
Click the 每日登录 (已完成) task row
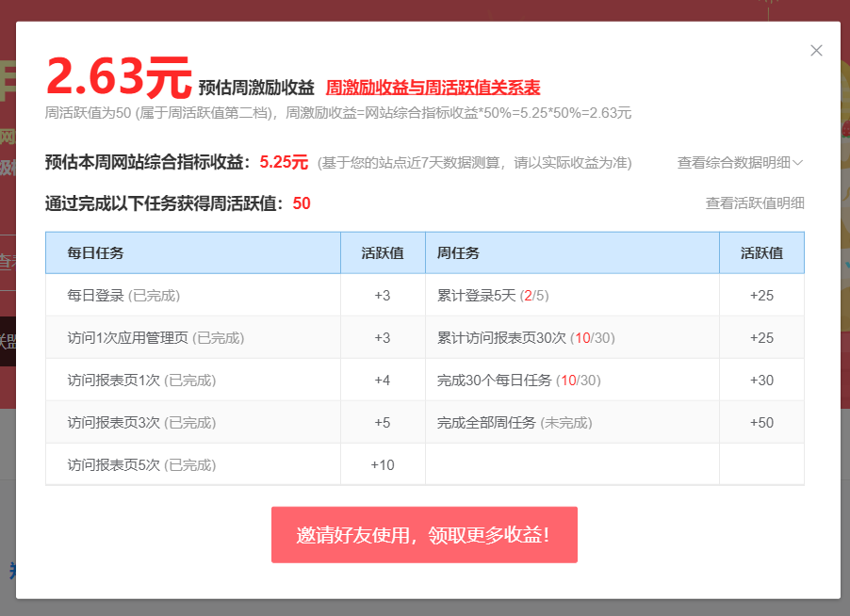pos(123,295)
